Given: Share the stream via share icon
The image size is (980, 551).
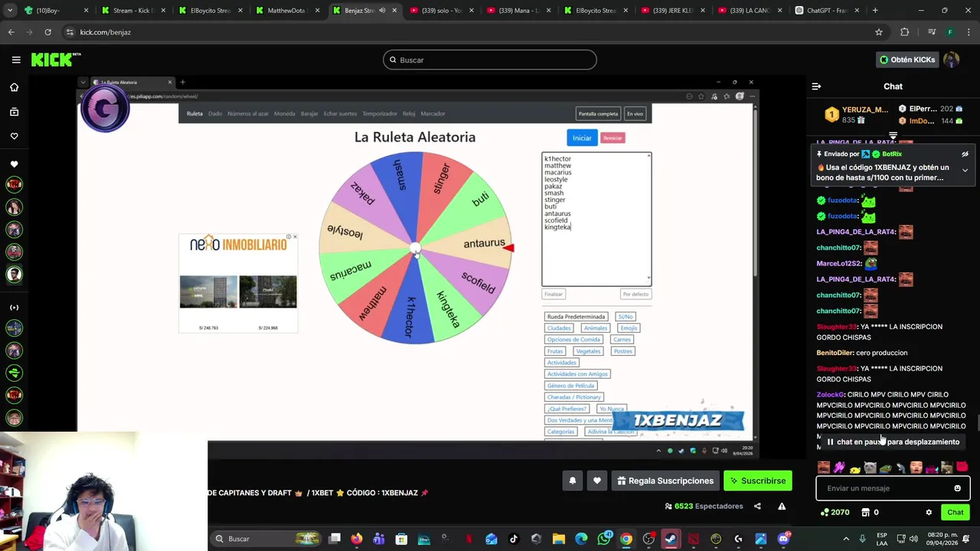Looking at the screenshot, I should [x=757, y=506].
